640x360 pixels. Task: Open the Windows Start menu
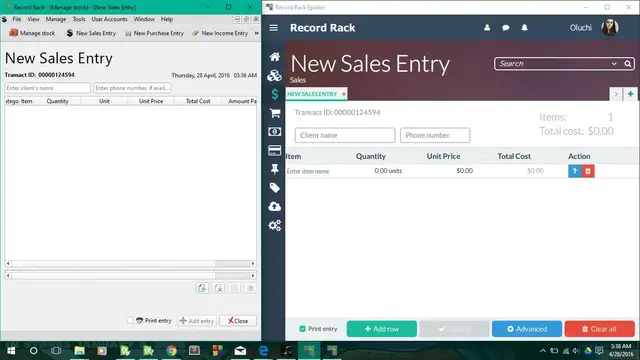pyautogui.click(x=11, y=351)
